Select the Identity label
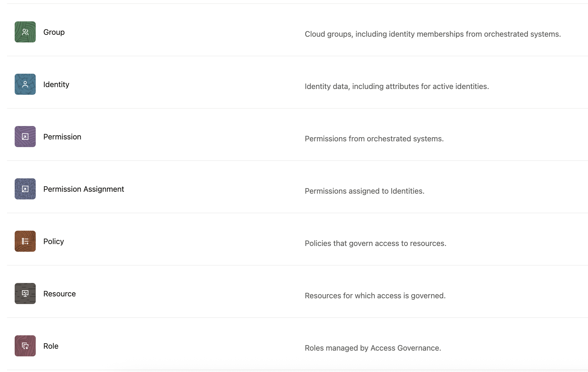 56,85
